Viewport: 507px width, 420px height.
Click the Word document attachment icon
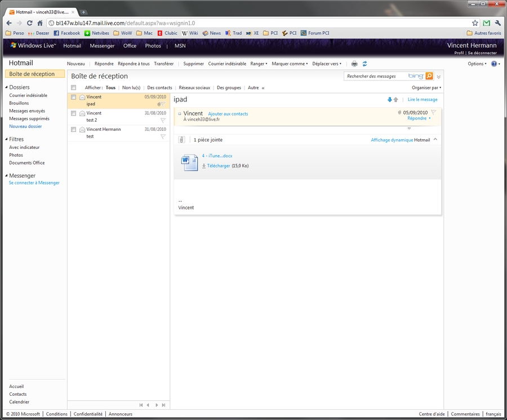point(188,161)
